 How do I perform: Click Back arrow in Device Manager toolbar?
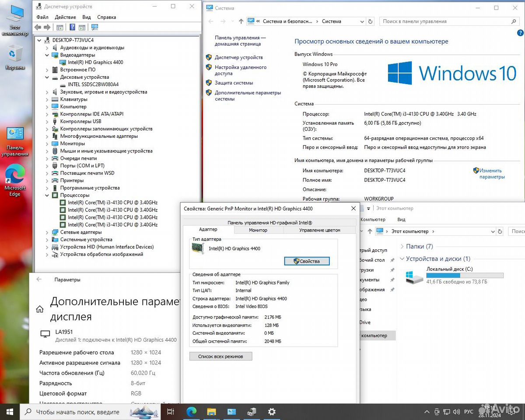[x=38, y=27]
